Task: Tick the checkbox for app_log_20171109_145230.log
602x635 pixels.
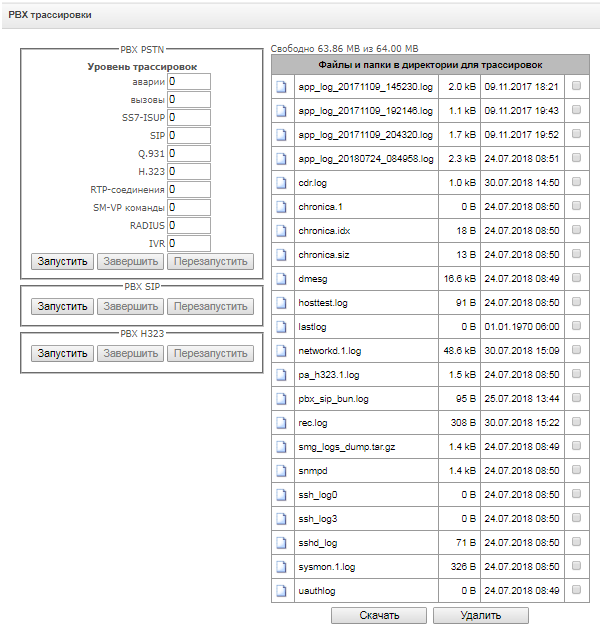Action: point(576,85)
